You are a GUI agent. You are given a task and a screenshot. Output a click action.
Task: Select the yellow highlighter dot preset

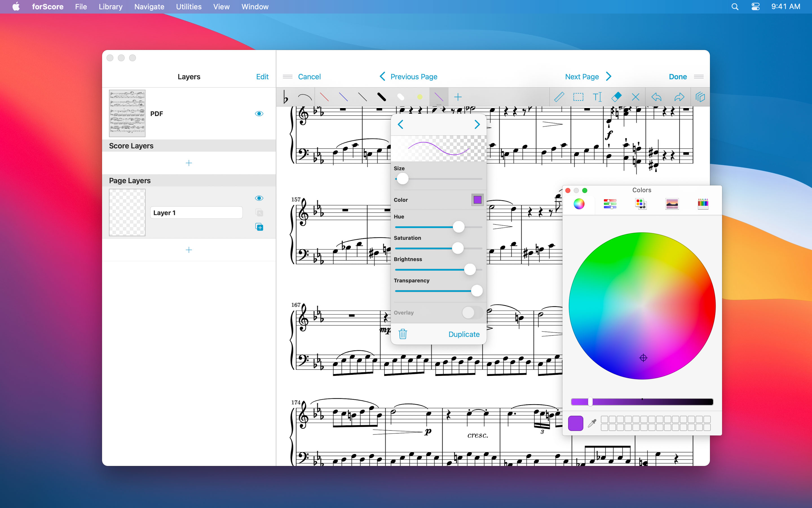click(x=420, y=97)
